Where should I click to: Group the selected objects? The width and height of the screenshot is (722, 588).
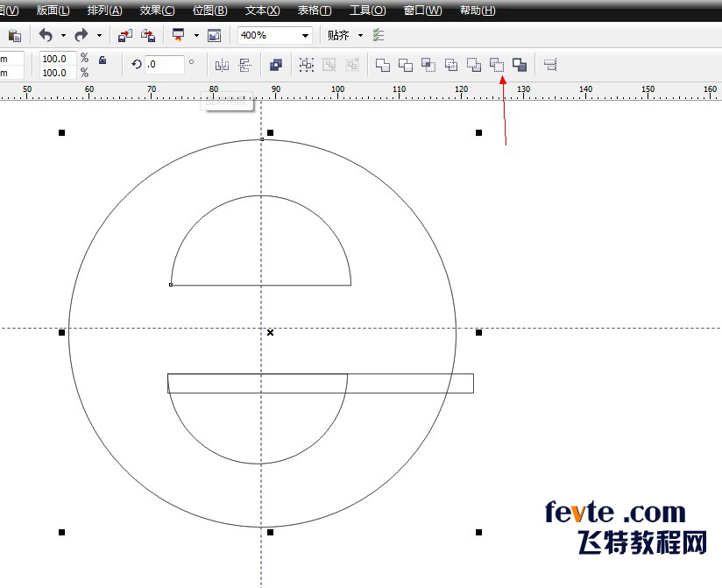(x=307, y=65)
